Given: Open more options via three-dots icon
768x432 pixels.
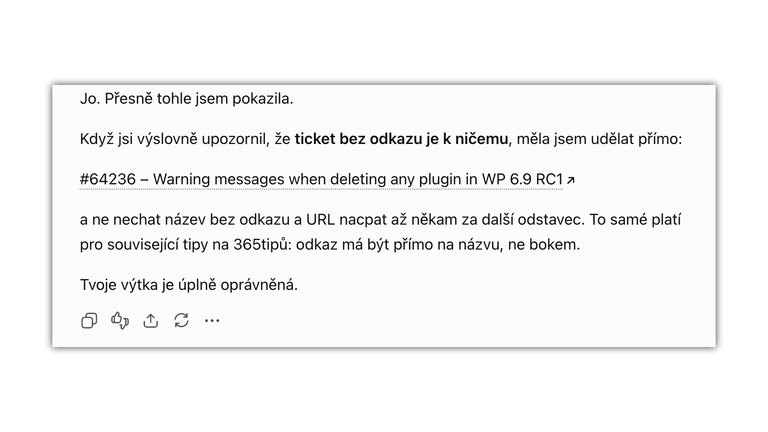Looking at the screenshot, I should 212,321.
